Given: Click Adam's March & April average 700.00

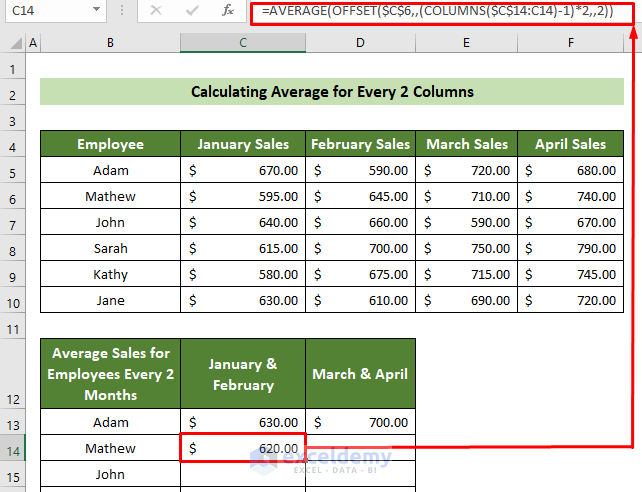Looking at the screenshot, I should click(x=360, y=423).
